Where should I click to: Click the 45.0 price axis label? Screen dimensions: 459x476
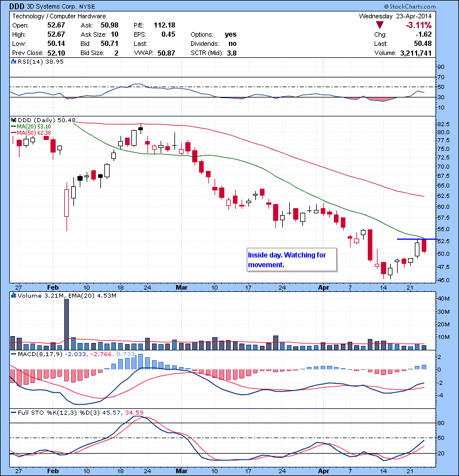pos(443,280)
